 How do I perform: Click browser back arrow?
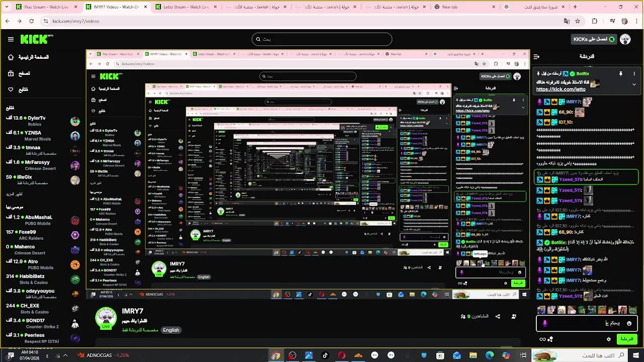7,21
